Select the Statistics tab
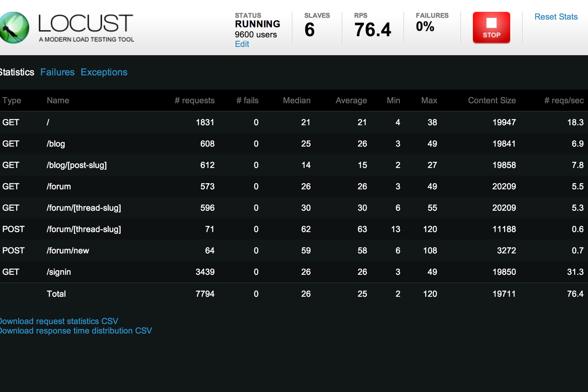 (x=17, y=72)
